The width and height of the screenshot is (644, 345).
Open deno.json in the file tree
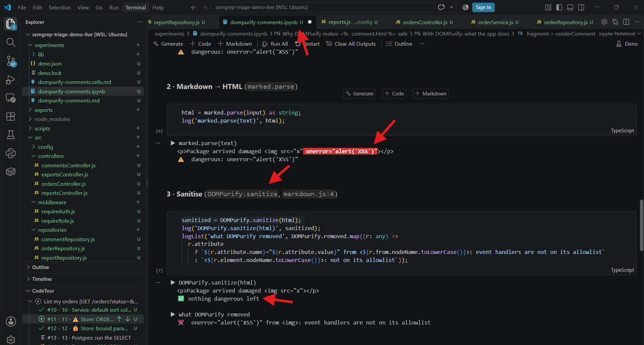(50, 63)
